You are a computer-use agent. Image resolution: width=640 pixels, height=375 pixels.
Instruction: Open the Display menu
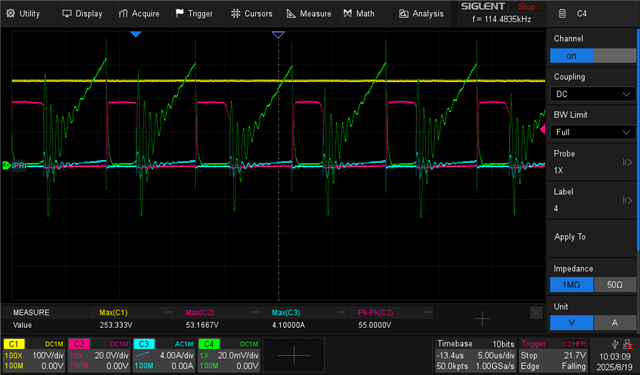point(82,13)
